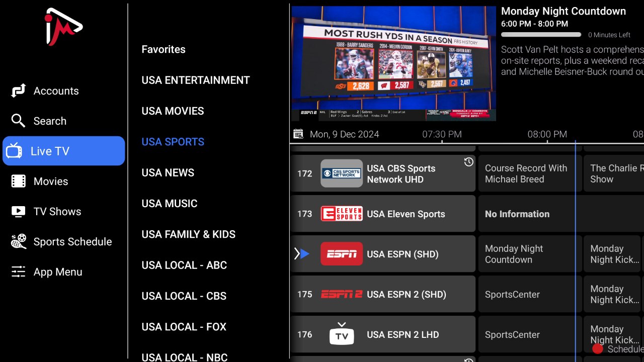Click the CBS Sports Network logo
Image resolution: width=644 pixels, height=362 pixels.
click(342, 173)
